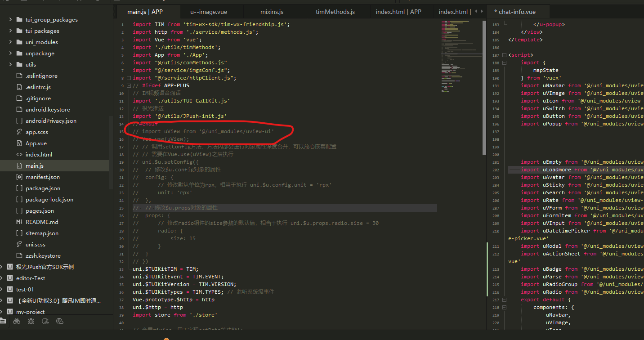
Task: Collapse code fold at line 9
Action: pyautogui.click(x=129, y=85)
